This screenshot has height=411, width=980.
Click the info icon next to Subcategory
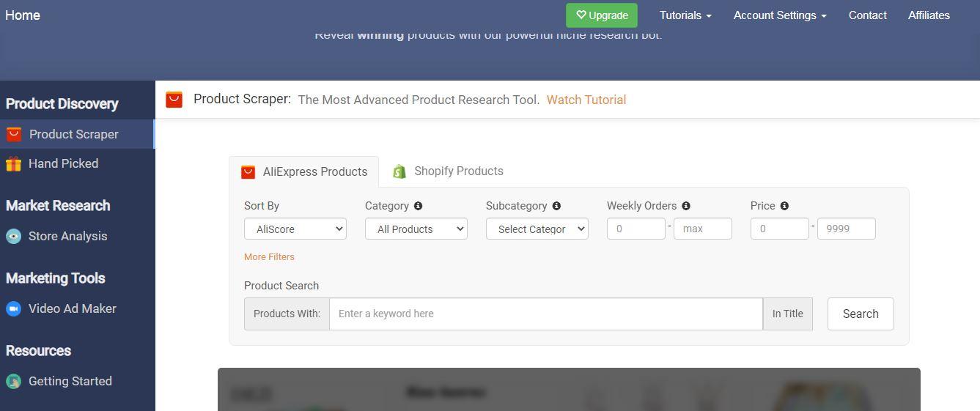pyautogui.click(x=556, y=206)
